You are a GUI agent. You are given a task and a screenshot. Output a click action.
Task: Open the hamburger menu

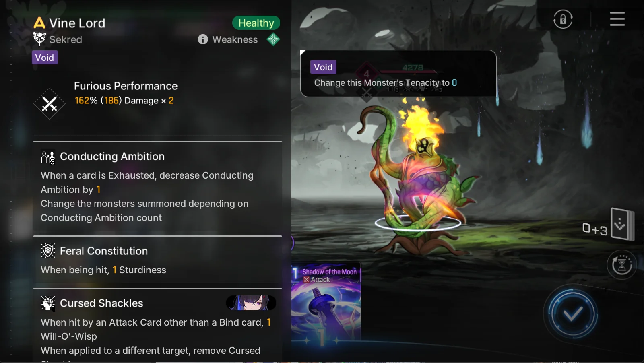point(617,19)
